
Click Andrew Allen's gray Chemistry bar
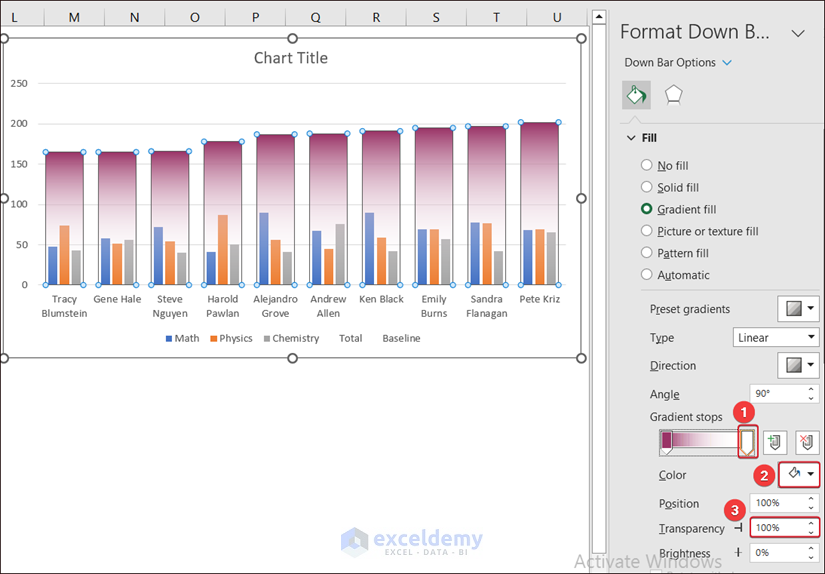(x=340, y=254)
